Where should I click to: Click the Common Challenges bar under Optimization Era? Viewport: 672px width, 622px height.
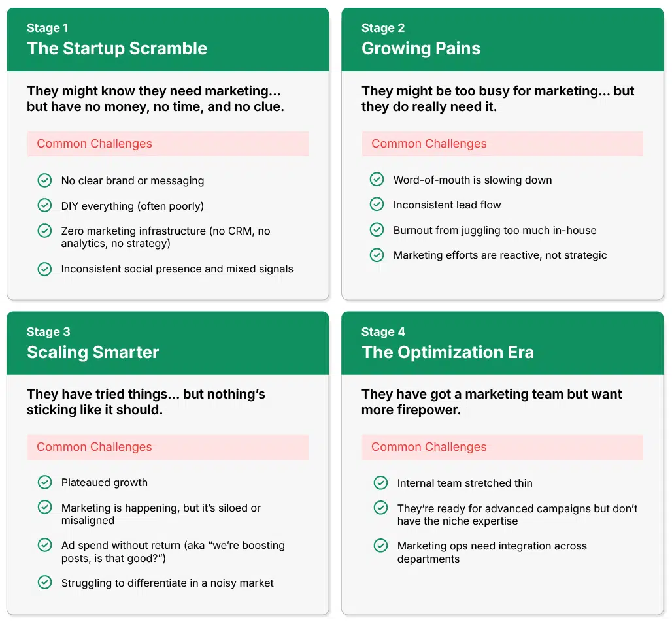(502, 447)
